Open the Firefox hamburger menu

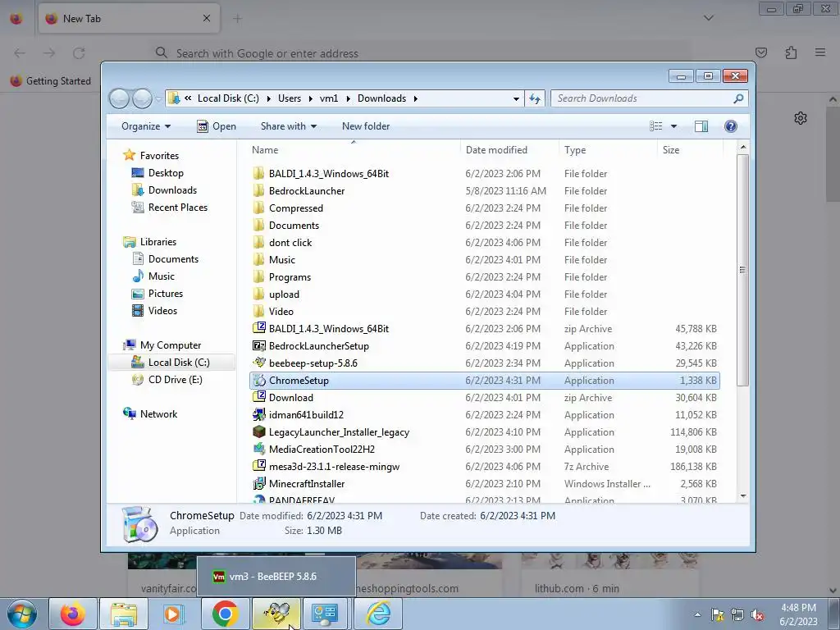pyautogui.click(x=820, y=52)
